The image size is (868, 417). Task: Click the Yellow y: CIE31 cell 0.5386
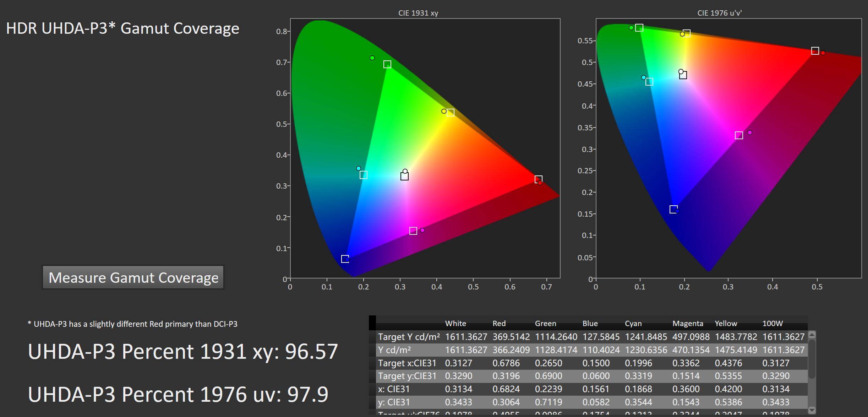[728, 402]
